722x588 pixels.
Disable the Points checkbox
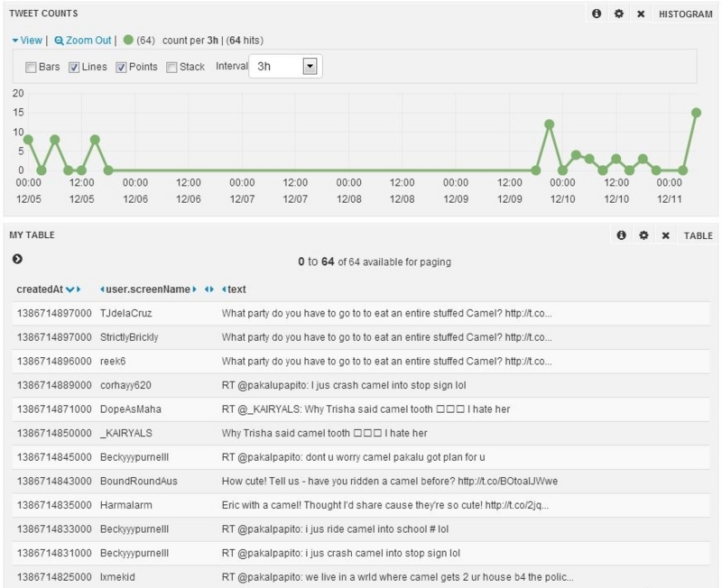[121, 68]
